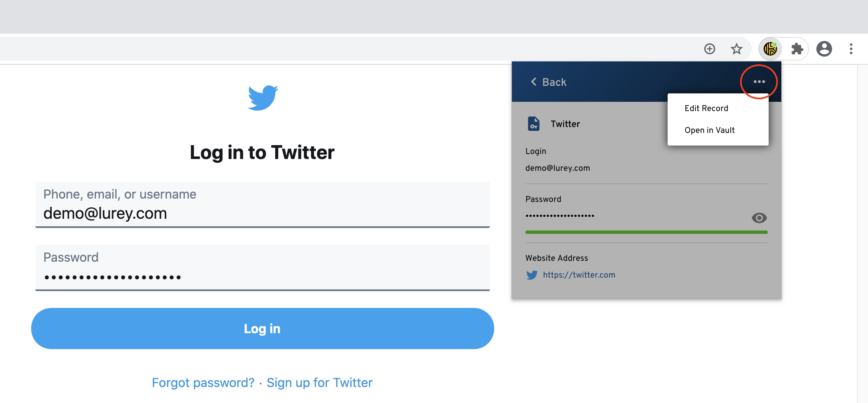Focus the Phone, email, or username field
The height and width of the screenshot is (403, 868).
(262, 205)
